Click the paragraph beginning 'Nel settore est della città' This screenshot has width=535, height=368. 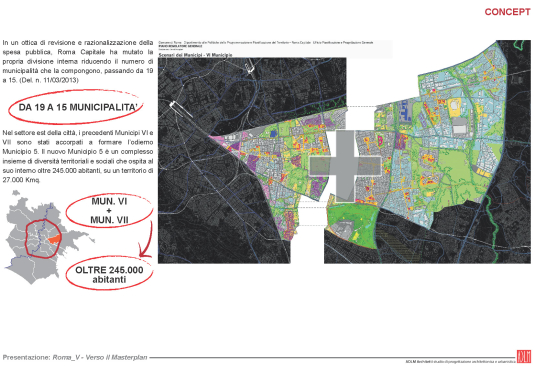point(78,156)
